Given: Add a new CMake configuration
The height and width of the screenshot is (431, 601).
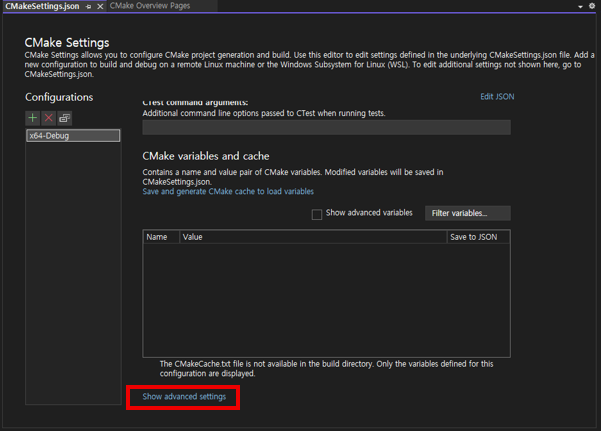Looking at the screenshot, I should click(x=33, y=118).
